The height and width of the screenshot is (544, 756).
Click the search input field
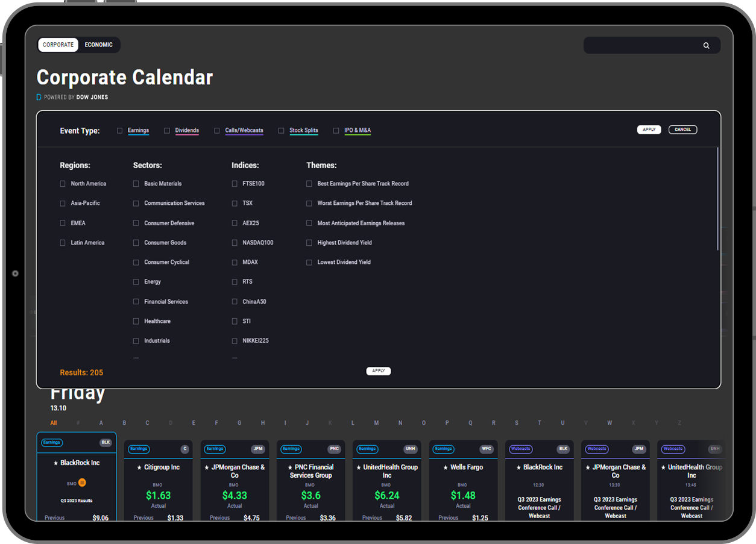tap(652, 46)
